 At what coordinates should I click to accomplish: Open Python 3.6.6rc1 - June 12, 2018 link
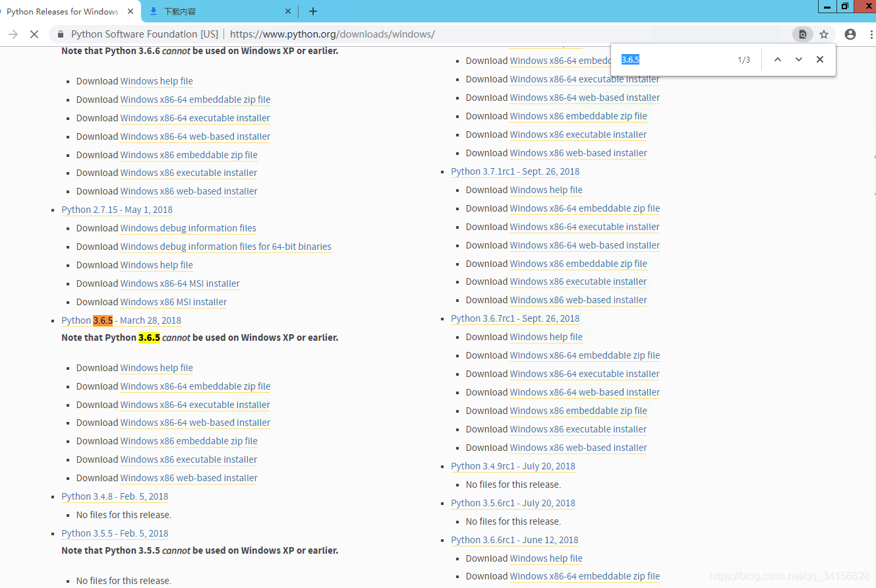515,540
